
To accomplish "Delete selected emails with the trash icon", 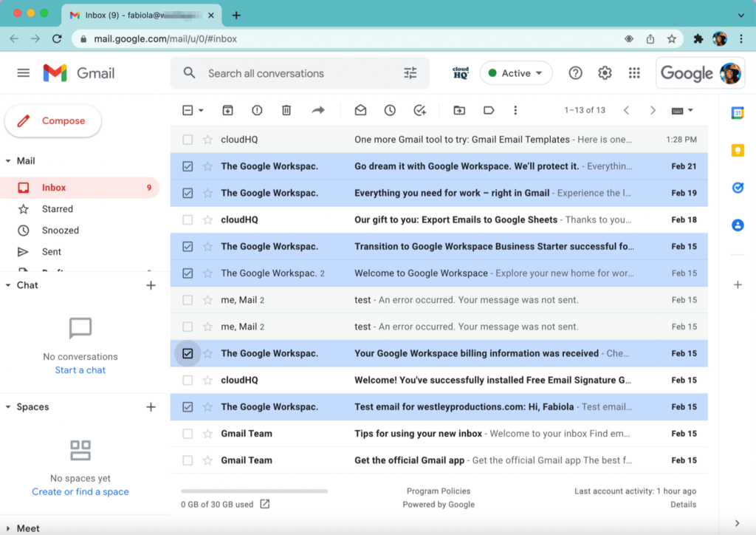I will [286, 109].
